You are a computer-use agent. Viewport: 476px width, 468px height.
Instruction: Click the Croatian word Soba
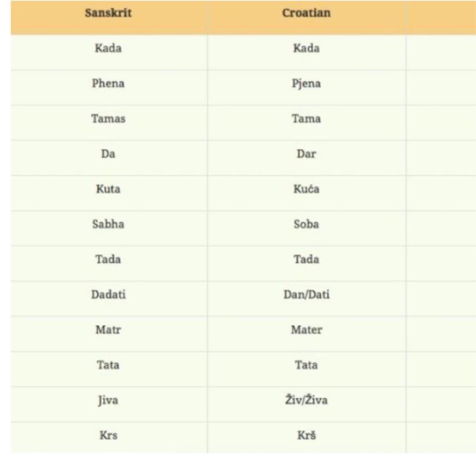click(x=306, y=224)
